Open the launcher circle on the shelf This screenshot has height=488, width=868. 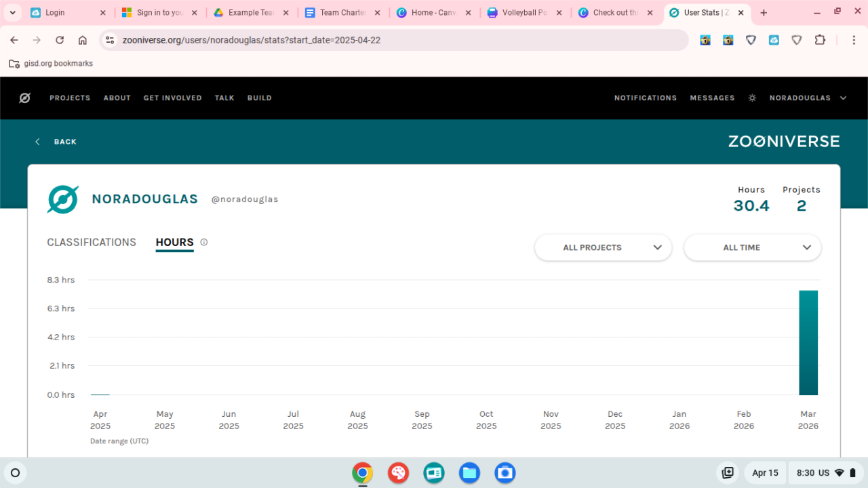click(16, 473)
